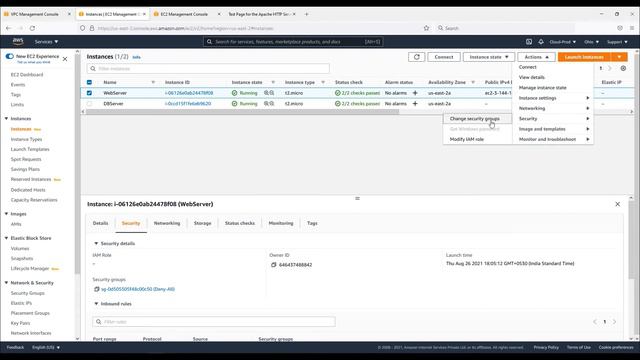The image size is (640, 360).
Task: Switch to the Monitoring tab
Action: click(x=281, y=223)
